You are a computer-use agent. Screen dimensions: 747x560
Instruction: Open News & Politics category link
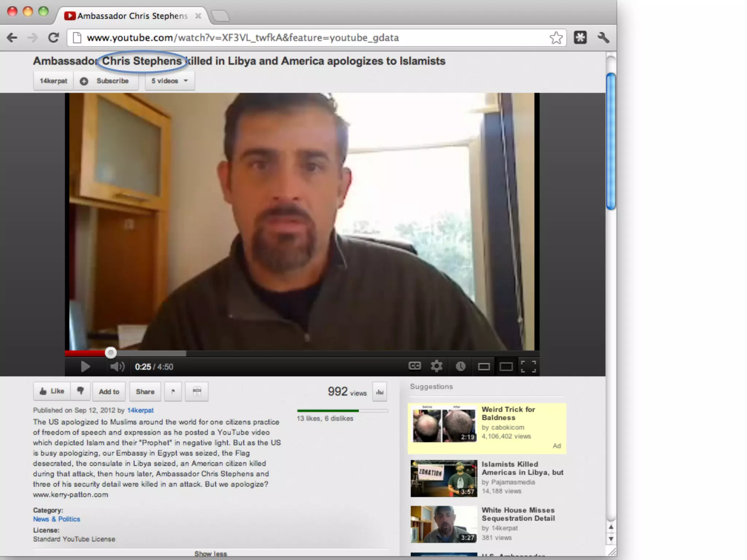coord(57,519)
